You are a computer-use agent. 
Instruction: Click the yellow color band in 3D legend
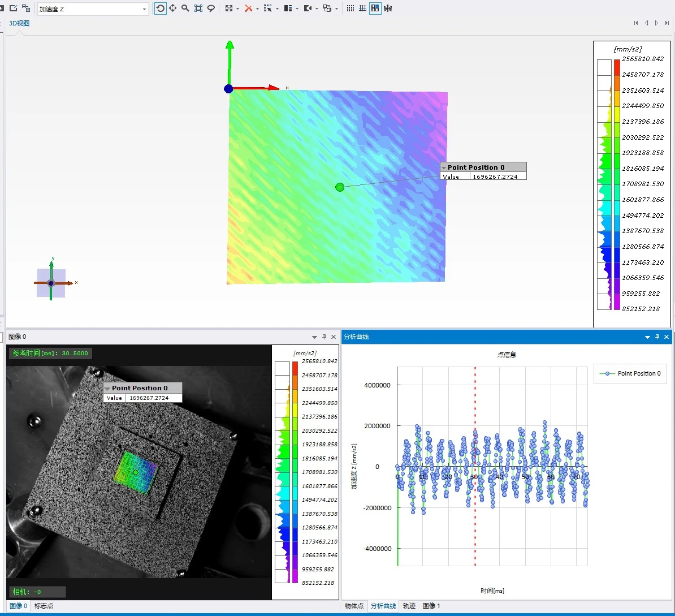(x=617, y=113)
